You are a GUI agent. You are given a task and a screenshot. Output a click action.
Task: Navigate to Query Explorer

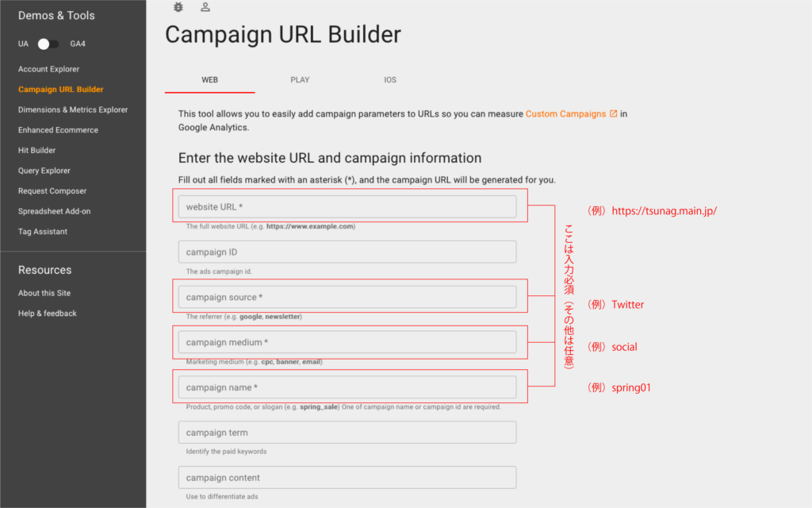tap(44, 171)
